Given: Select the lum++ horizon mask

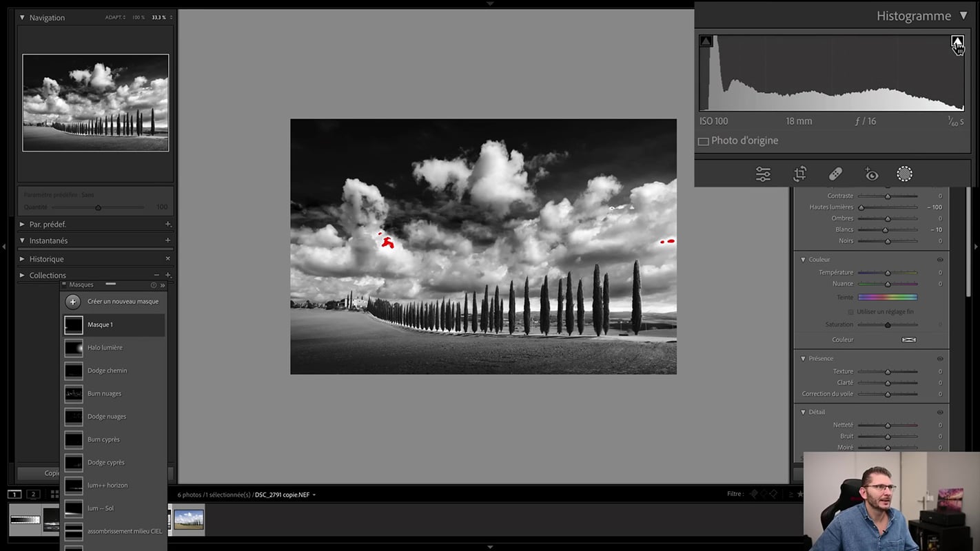Looking at the screenshot, I should pos(114,486).
